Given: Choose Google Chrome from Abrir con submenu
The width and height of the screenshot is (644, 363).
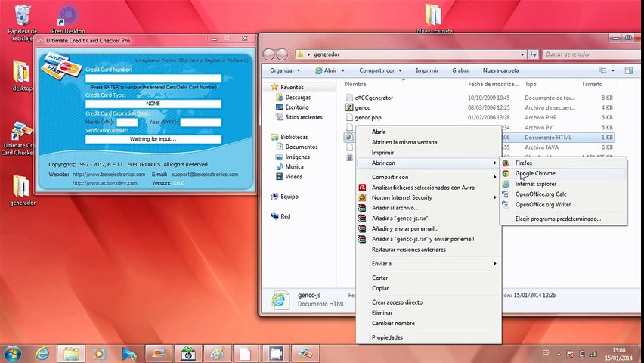Looking at the screenshot, I should (x=535, y=173).
